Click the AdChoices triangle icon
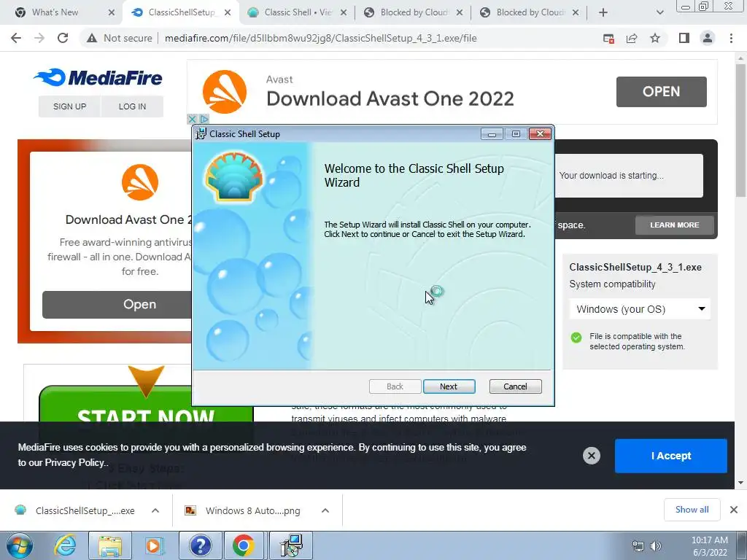 click(x=204, y=119)
